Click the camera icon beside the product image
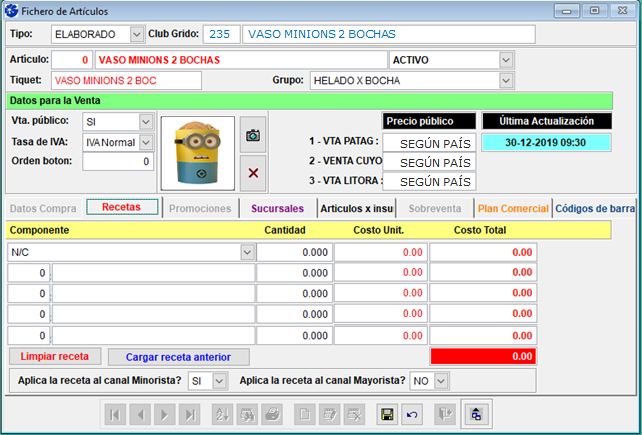The width and height of the screenshot is (642, 435). 253,136
